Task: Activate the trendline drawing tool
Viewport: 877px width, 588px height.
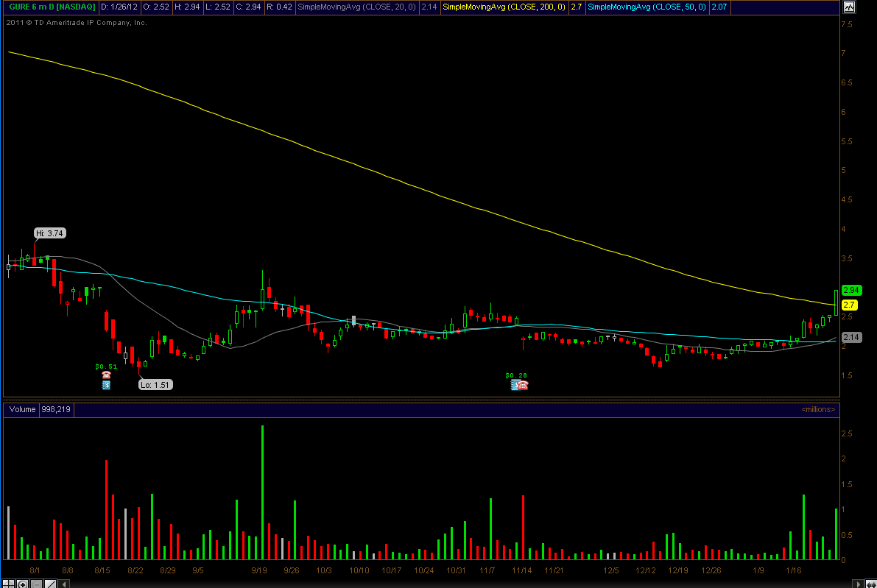Action: tap(50, 584)
